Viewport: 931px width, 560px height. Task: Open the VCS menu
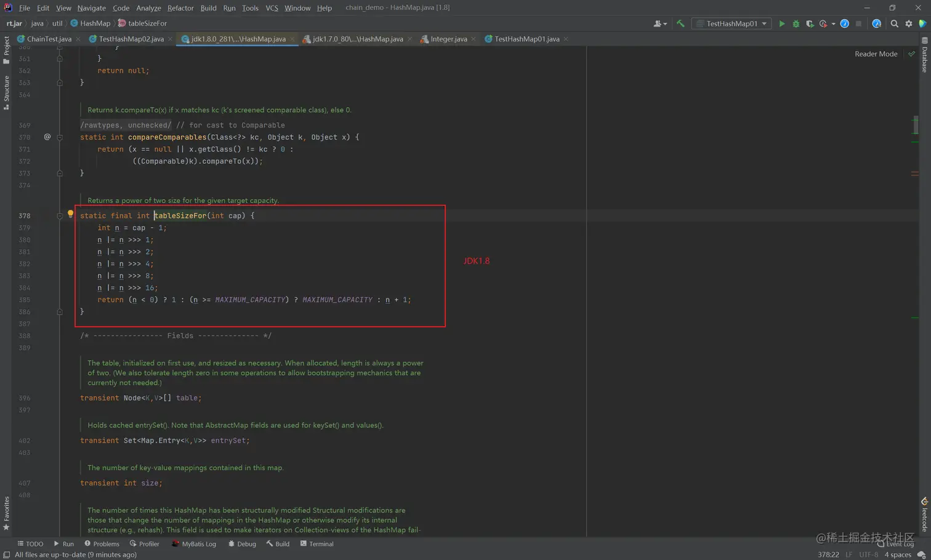[272, 8]
